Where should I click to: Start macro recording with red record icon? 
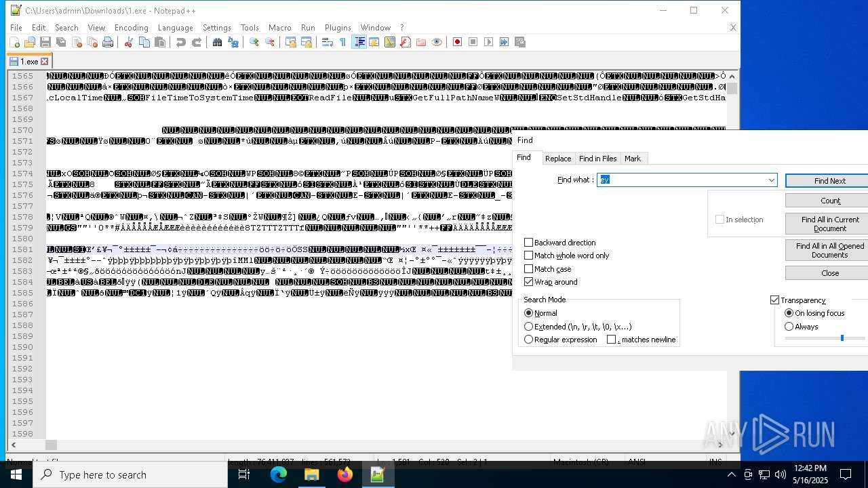point(458,42)
